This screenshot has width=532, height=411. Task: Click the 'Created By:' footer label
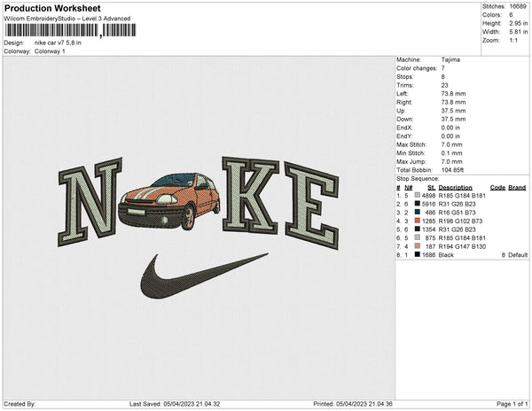pos(20,404)
